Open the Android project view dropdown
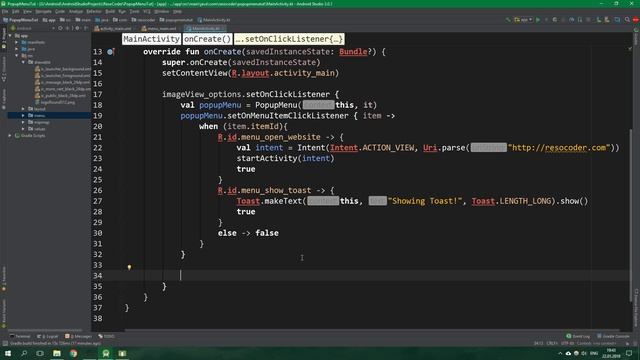Image resolution: width=640 pixels, height=360 pixels. pyautogui.click(x=34, y=29)
